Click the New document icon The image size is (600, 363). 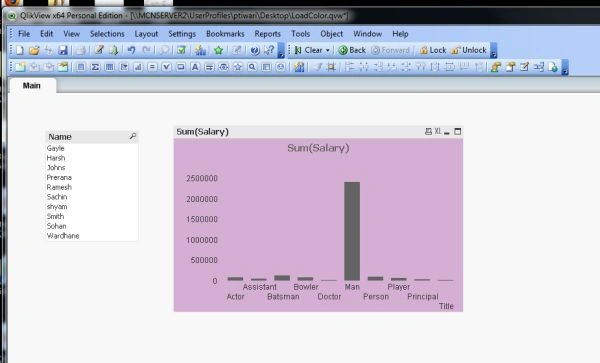coord(20,50)
